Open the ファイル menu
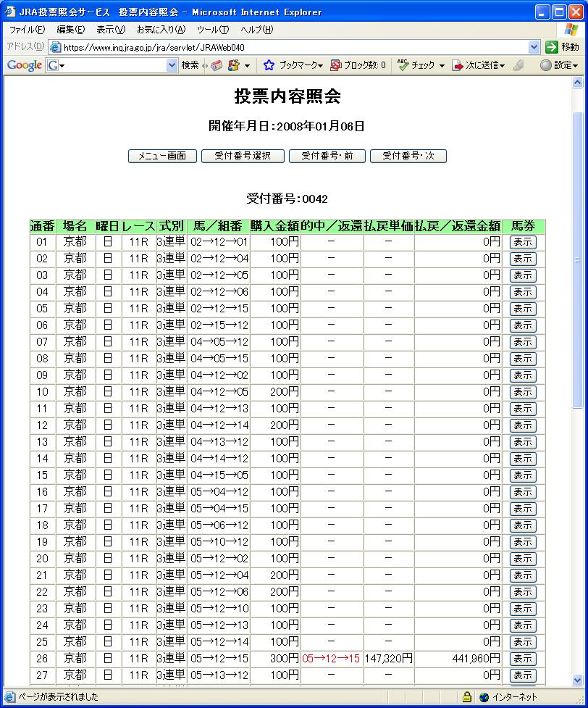This screenshot has height=708, width=588. (x=27, y=30)
